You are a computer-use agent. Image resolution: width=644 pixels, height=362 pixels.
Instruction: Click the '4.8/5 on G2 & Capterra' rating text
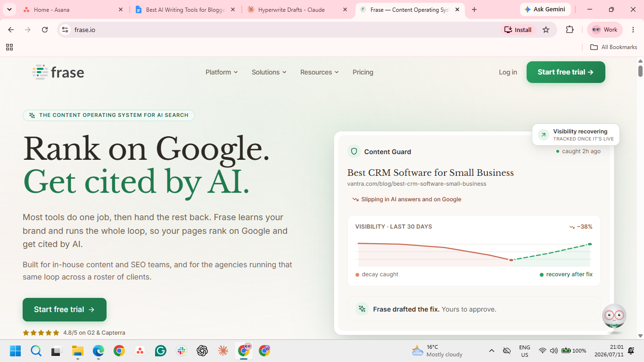(94, 333)
